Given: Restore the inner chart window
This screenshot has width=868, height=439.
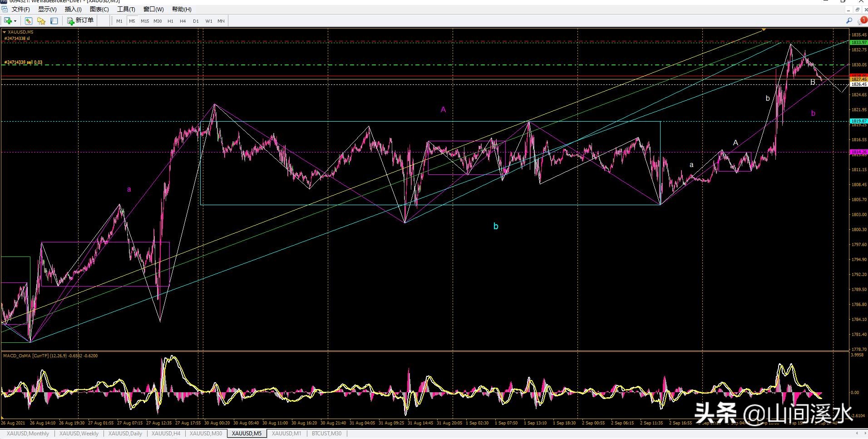Looking at the screenshot, I should (x=857, y=10).
